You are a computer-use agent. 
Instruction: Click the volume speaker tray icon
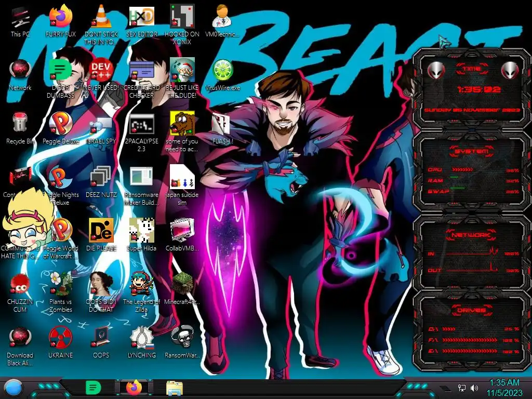pos(475,388)
